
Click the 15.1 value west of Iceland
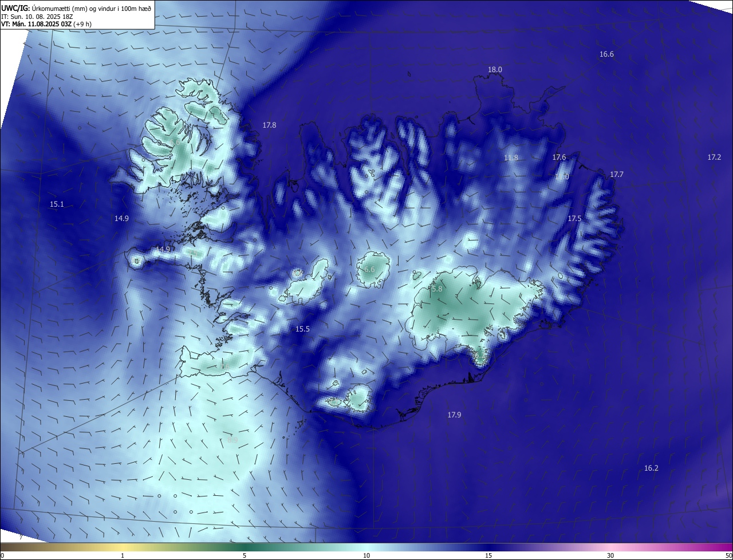click(57, 204)
